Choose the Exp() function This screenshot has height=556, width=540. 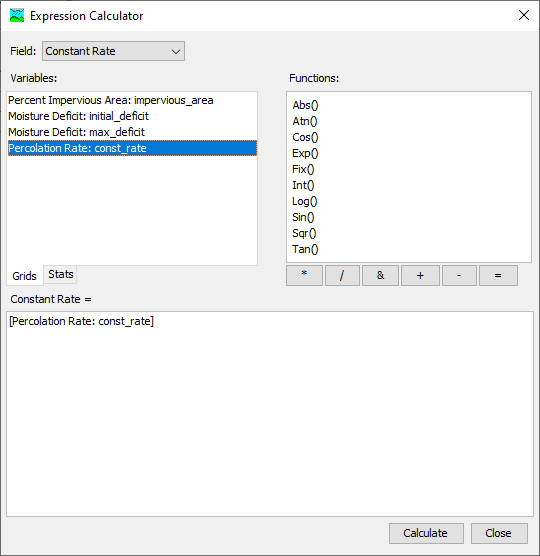(305, 153)
